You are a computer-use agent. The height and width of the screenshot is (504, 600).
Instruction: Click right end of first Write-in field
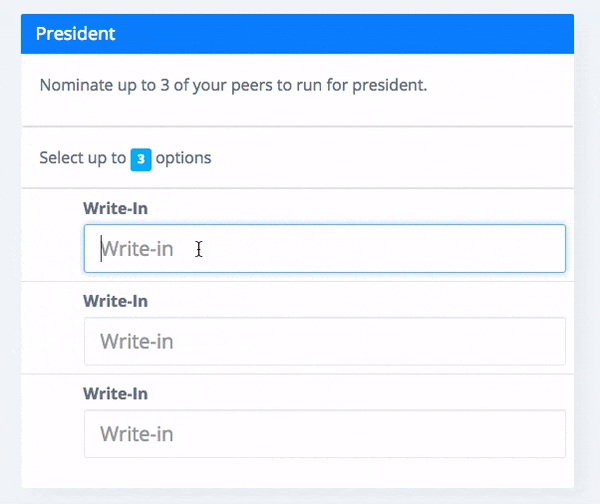551,248
